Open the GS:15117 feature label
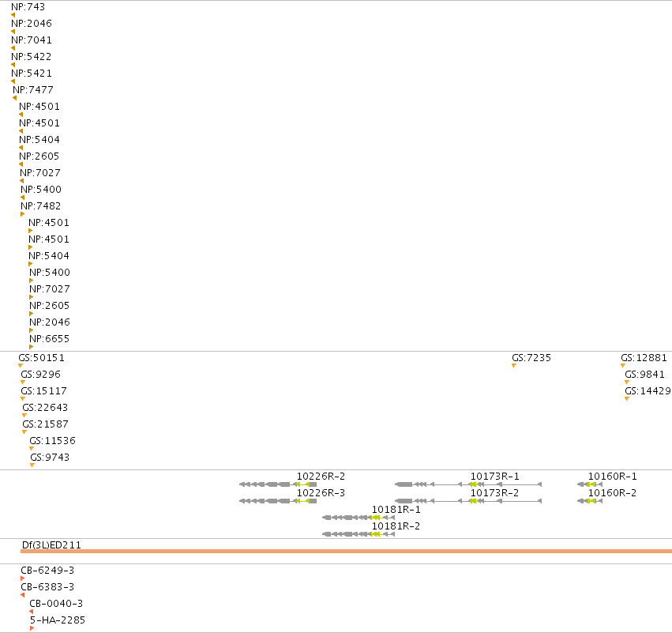The height and width of the screenshot is (633, 672). (x=43, y=391)
